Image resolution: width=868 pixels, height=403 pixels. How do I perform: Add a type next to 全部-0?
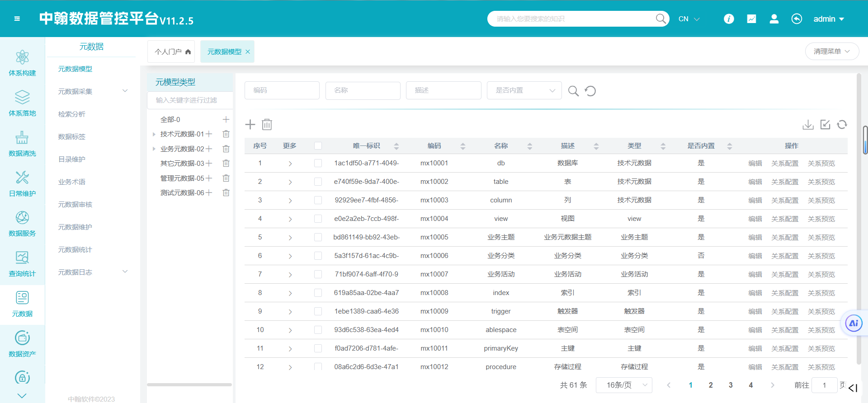pyautogui.click(x=226, y=119)
